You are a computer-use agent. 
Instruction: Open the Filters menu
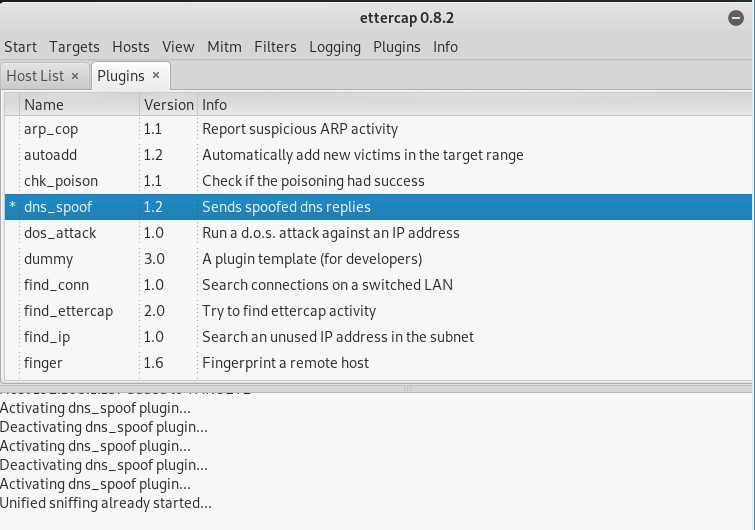(x=275, y=47)
